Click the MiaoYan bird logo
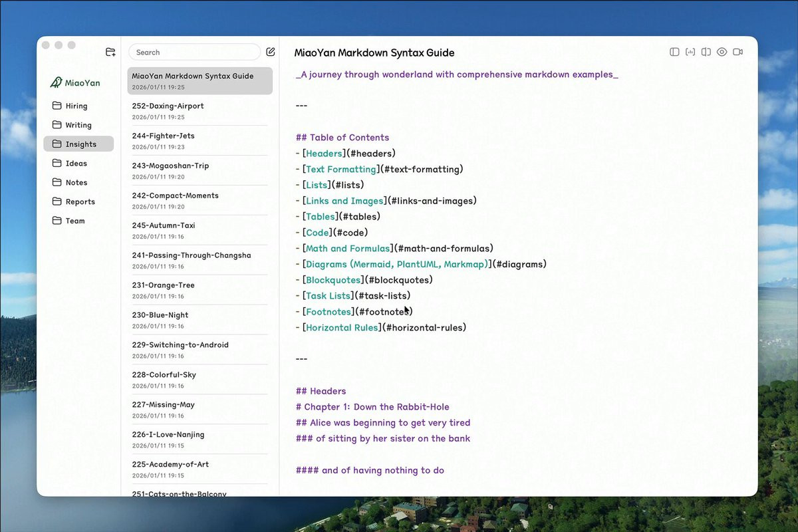798x532 pixels. coord(56,82)
